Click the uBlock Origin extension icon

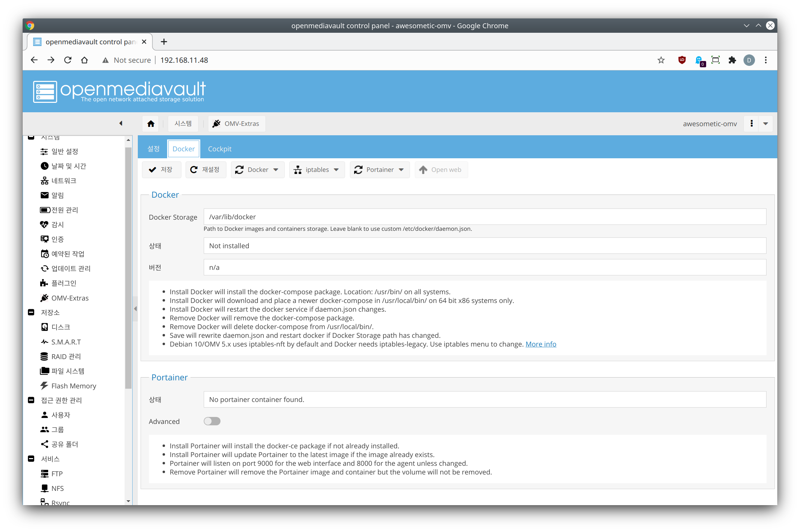682,60
